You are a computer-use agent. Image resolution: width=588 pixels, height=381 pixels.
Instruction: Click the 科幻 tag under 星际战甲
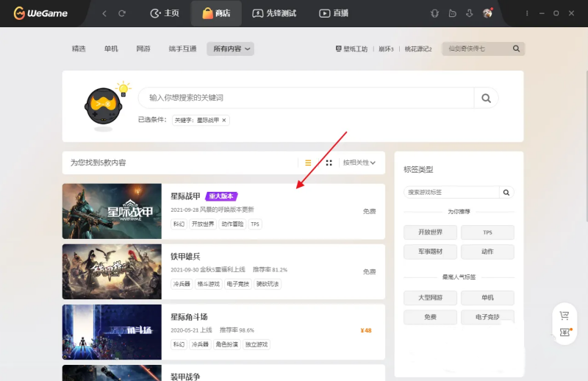179,224
